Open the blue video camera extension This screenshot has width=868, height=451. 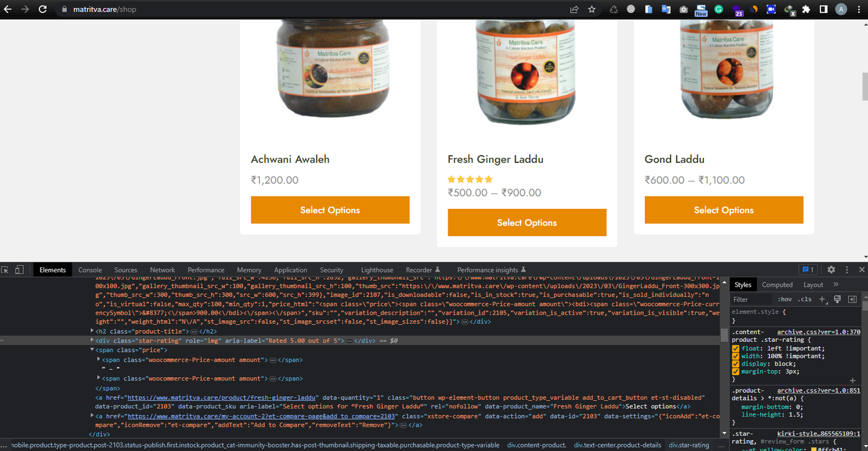pyautogui.click(x=771, y=9)
